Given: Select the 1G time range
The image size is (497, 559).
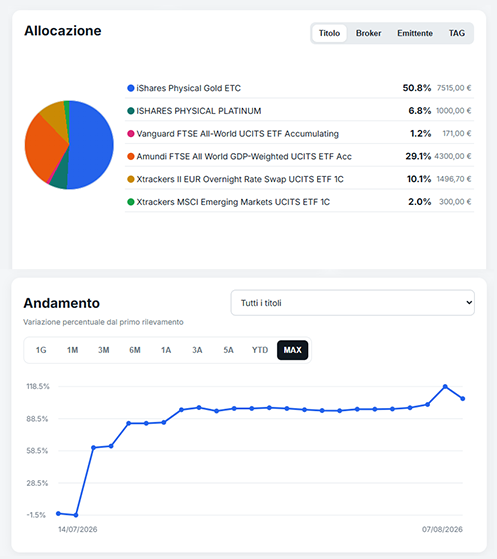Looking at the screenshot, I should pos(41,350).
